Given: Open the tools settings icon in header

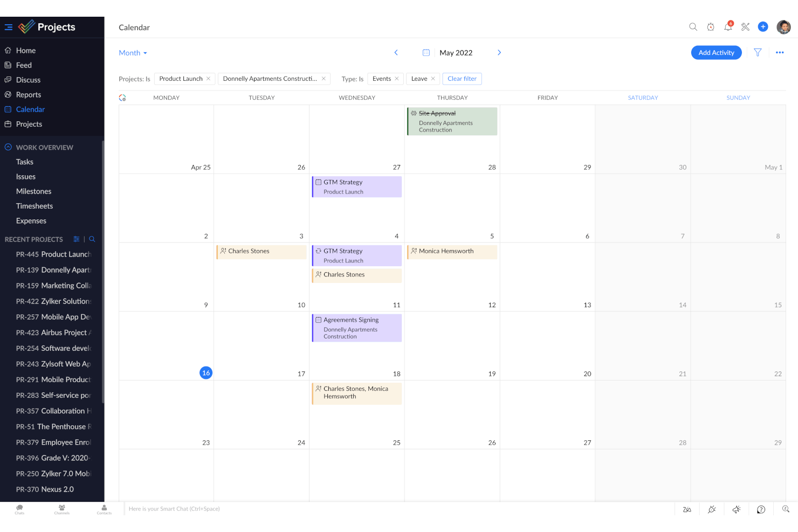Looking at the screenshot, I should [x=746, y=27].
